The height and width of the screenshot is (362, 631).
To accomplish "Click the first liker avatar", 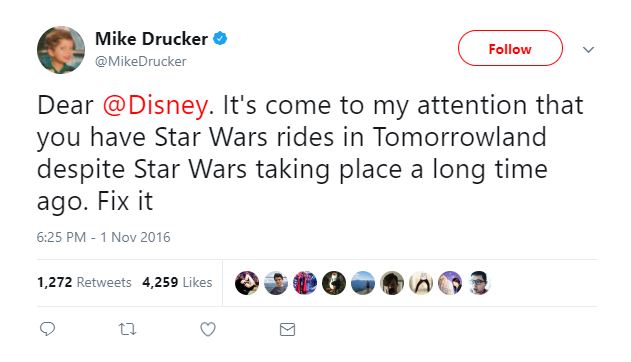I will 247,283.
